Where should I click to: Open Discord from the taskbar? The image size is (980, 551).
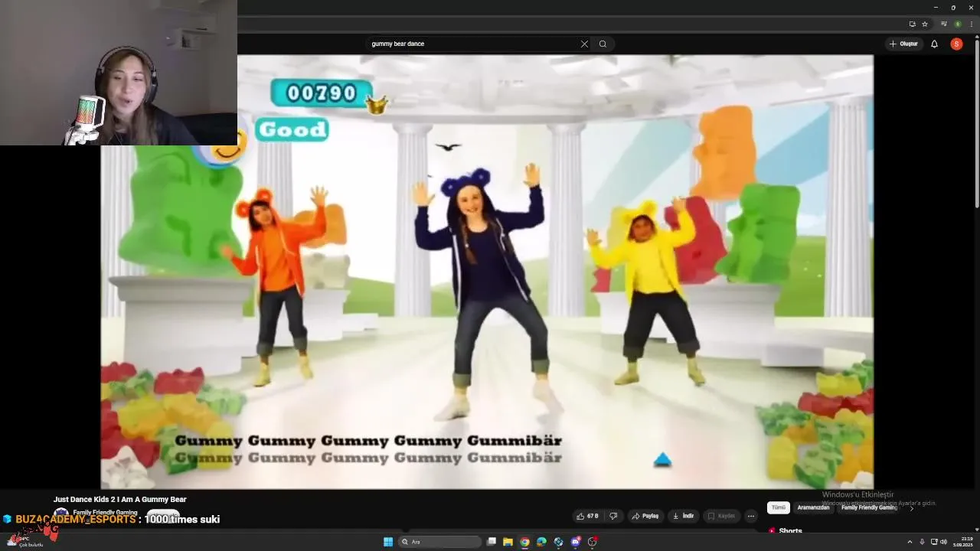click(x=575, y=542)
